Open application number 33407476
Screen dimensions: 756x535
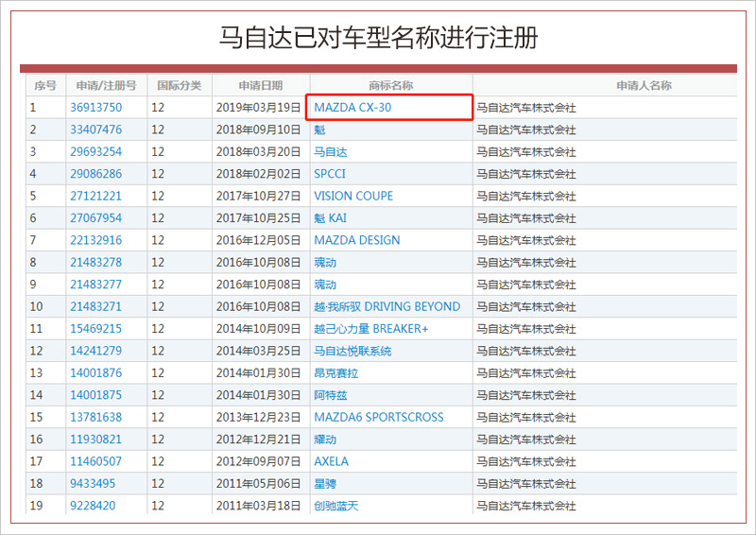pos(96,129)
